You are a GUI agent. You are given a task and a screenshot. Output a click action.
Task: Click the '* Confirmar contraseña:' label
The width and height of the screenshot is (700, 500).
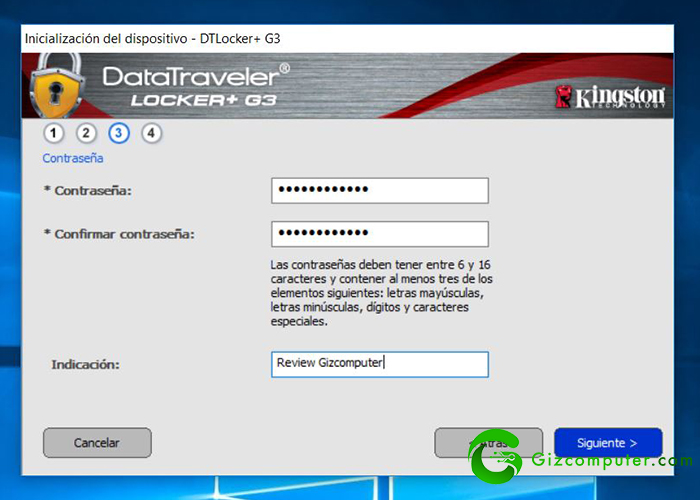click(x=119, y=234)
